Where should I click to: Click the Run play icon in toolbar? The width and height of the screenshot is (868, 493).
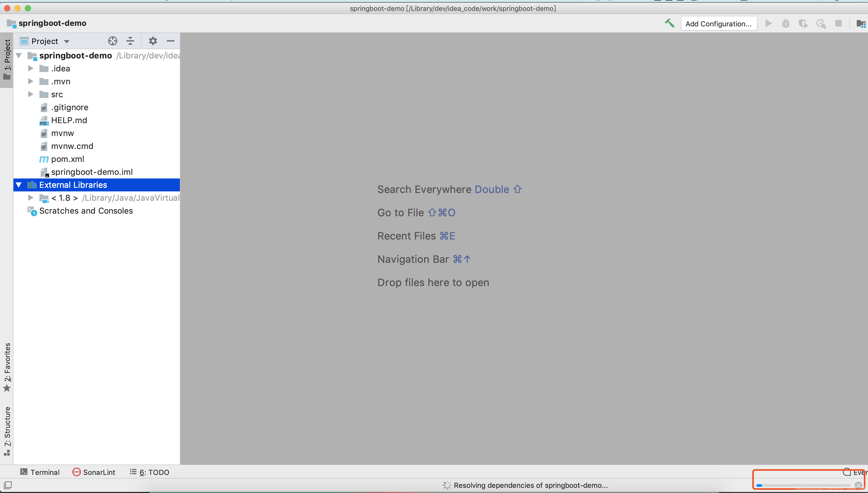(768, 23)
